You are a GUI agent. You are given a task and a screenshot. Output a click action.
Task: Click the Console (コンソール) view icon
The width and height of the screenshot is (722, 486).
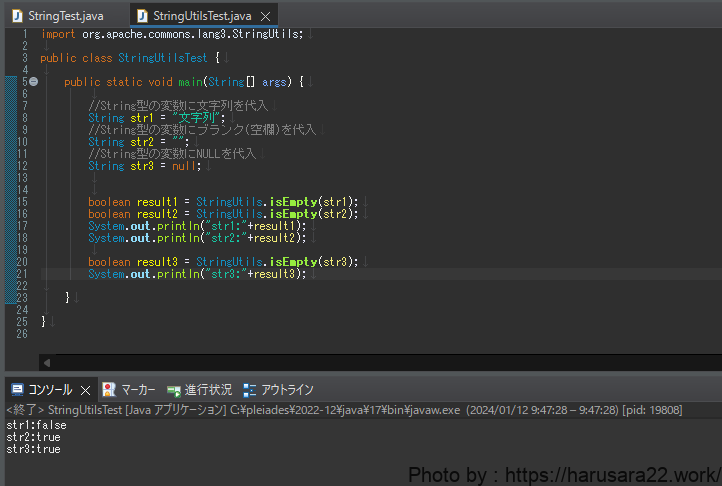point(17,390)
